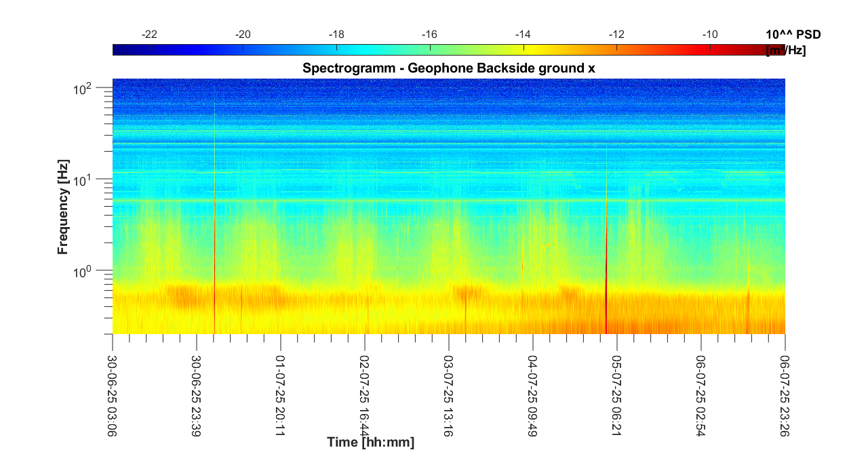The width and height of the screenshot is (868, 450).
Task: Click the -22 colorbar tick label
Action: (149, 35)
